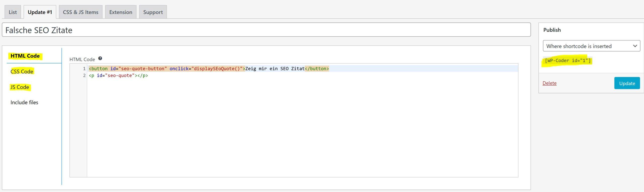Open the Include files section
Viewport: 644px width, 192px height.
tap(24, 103)
